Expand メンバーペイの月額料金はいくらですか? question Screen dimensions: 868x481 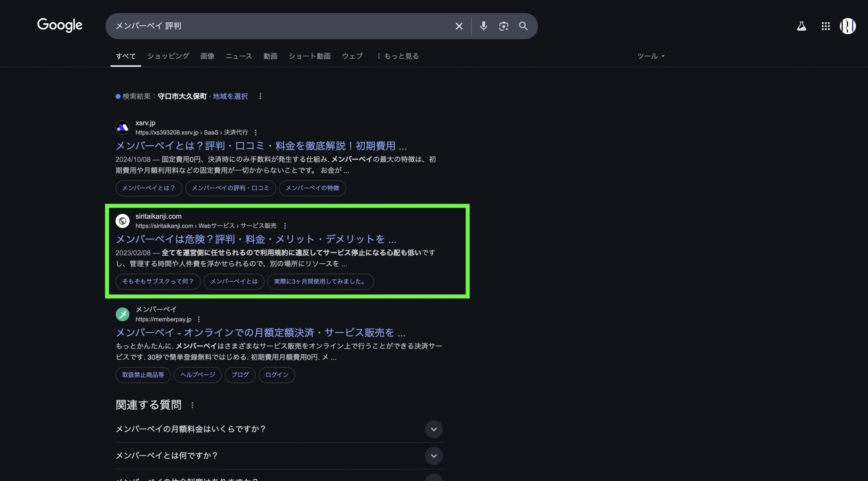[279, 429]
